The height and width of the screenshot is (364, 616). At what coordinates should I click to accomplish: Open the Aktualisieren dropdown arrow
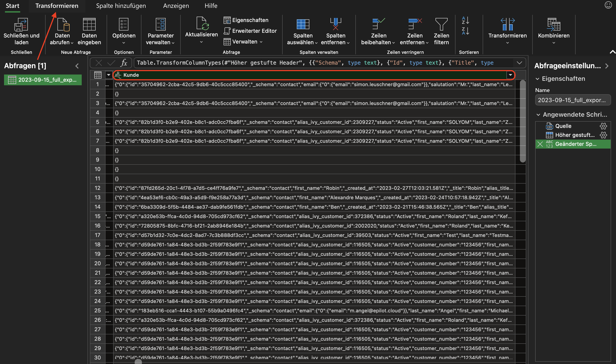point(201,42)
